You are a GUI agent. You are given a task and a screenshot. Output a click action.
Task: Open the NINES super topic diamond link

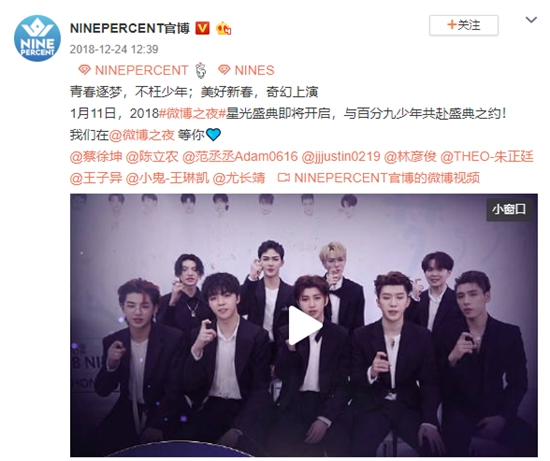pyautogui.click(x=246, y=70)
